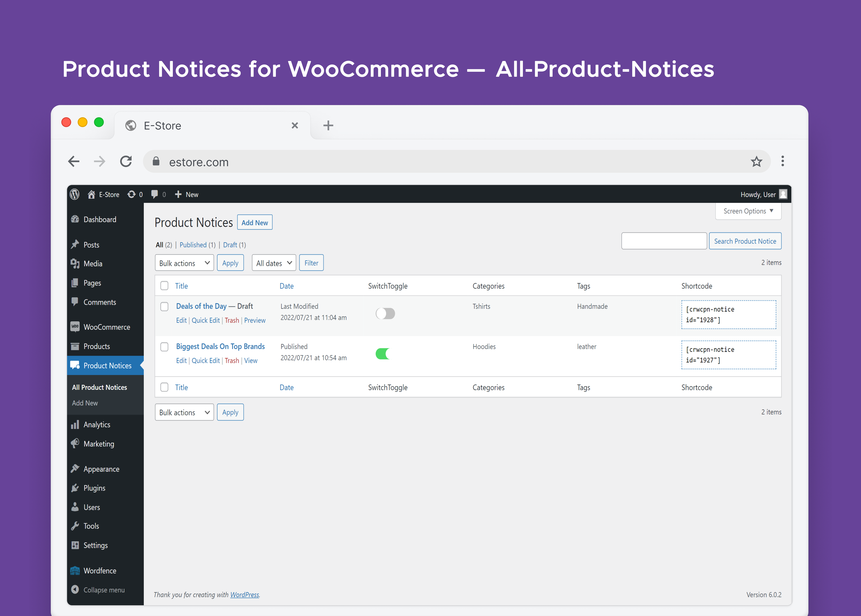
Task: Click the Users person icon
Action: pos(75,507)
